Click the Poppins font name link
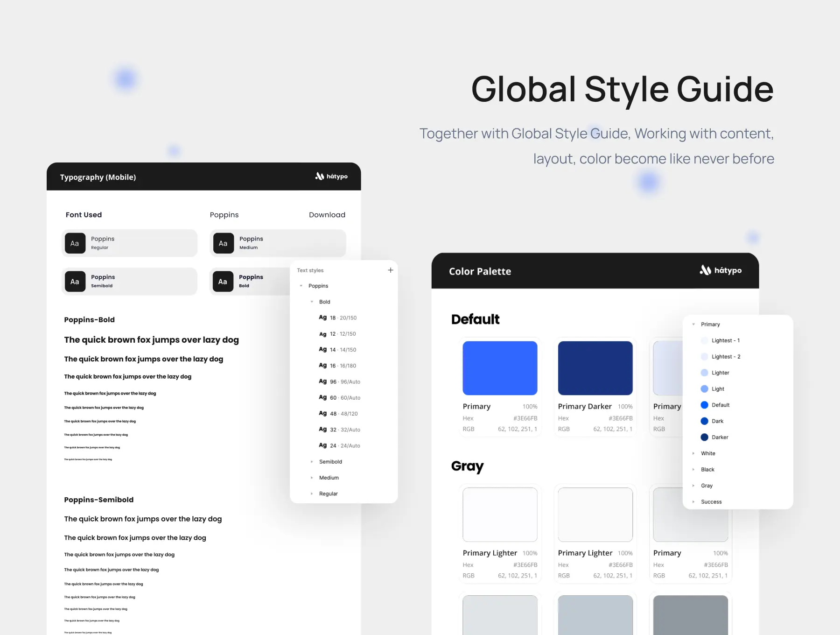 pyautogui.click(x=224, y=215)
